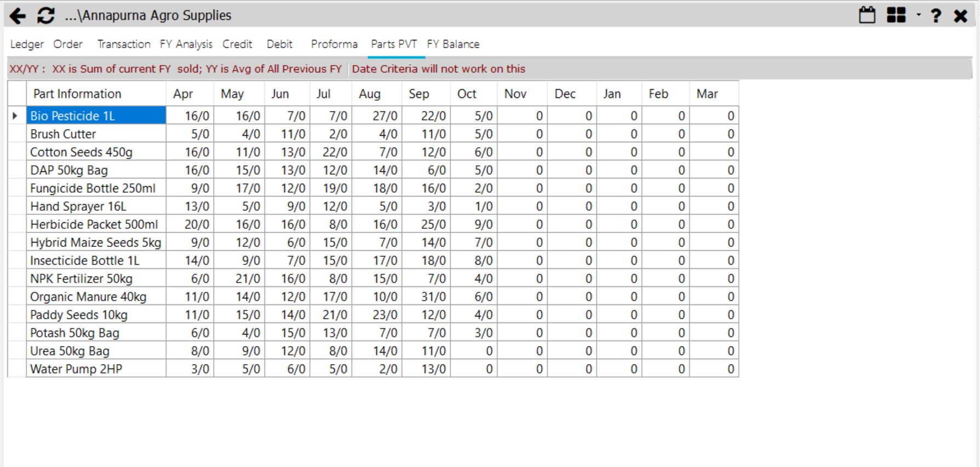Click the Part Information column header
This screenshot has height=467, width=980.
click(x=77, y=94)
